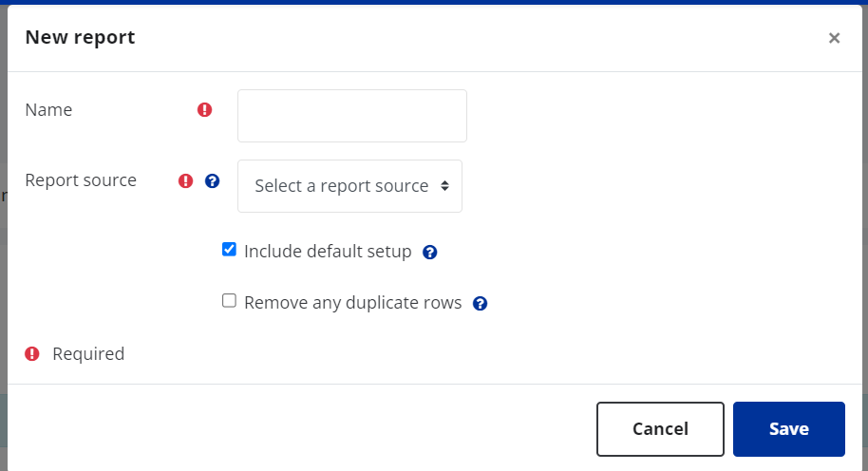Save the new report
Screen dimensions: 868x471
(x=789, y=429)
